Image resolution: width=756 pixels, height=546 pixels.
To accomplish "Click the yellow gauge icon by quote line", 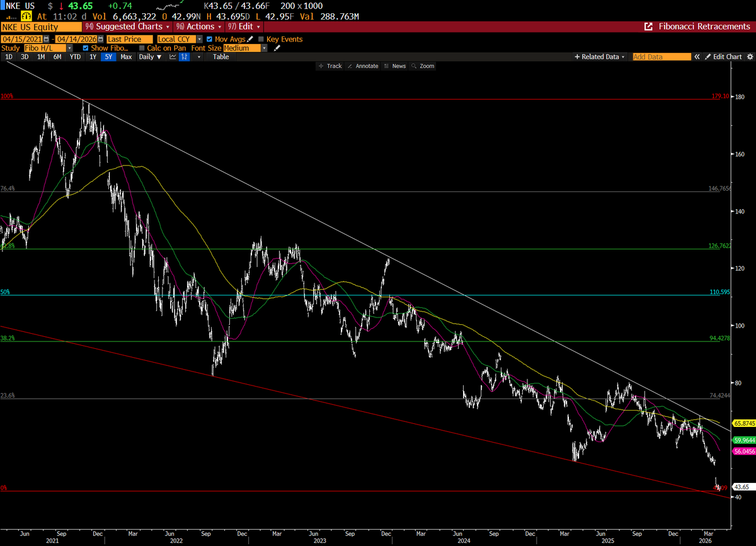I will coord(26,14).
